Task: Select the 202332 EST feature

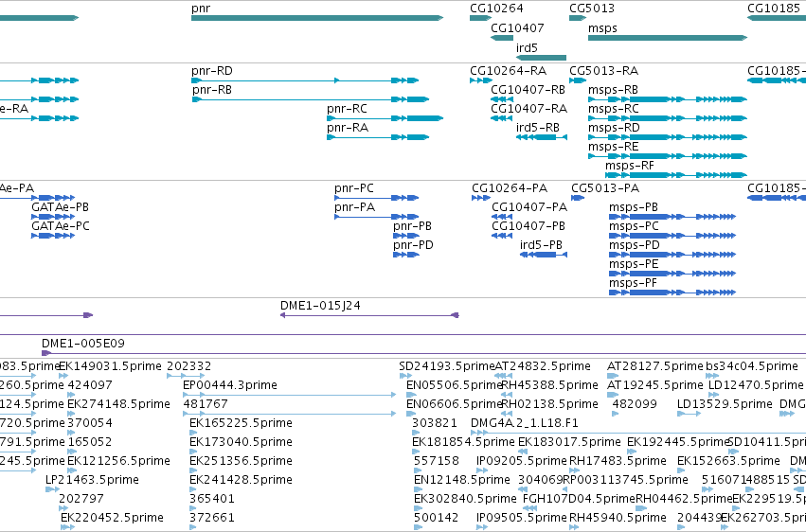Action: (x=186, y=376)
